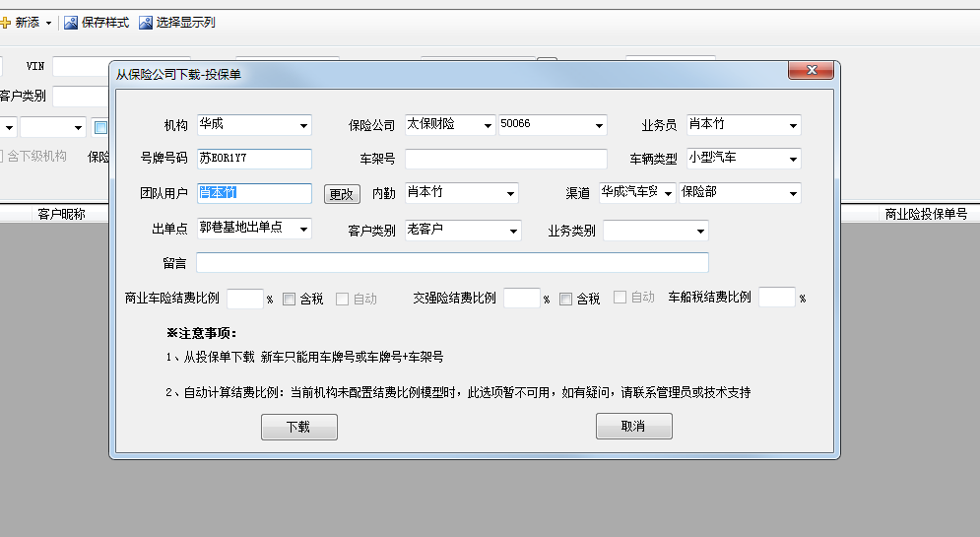This screenshot has height=537, width=980.
Task: Toggle 含税 checkbox for 交强险
Action: click(565, 300)
